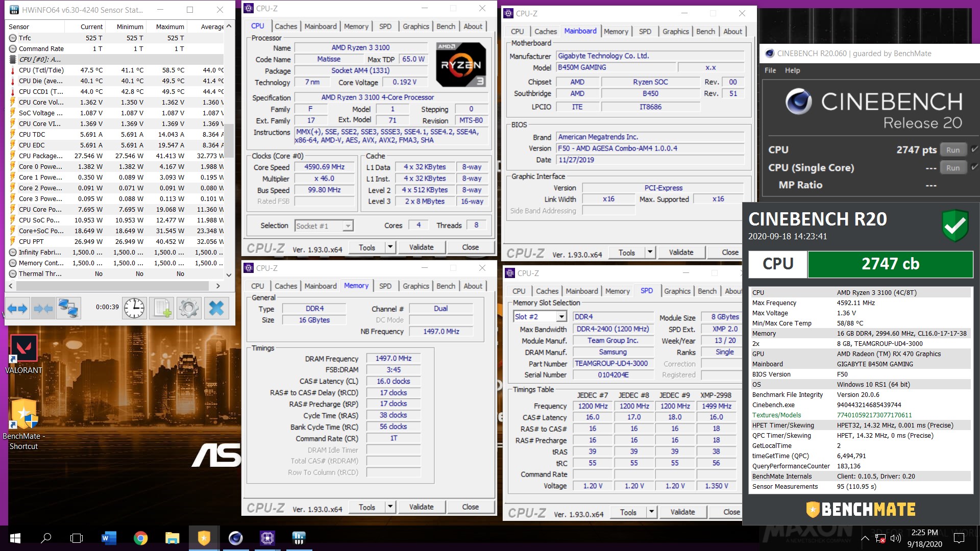Open Chrome from the taskbar
Screen dimensions: 980x551
140,538
